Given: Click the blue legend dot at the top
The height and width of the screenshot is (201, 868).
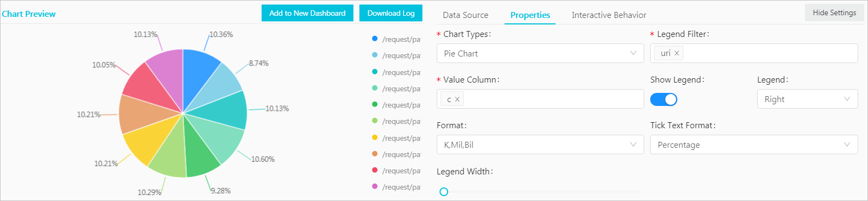Looking at the screenshot, I should pyautogui.click(x=375, y=39).
